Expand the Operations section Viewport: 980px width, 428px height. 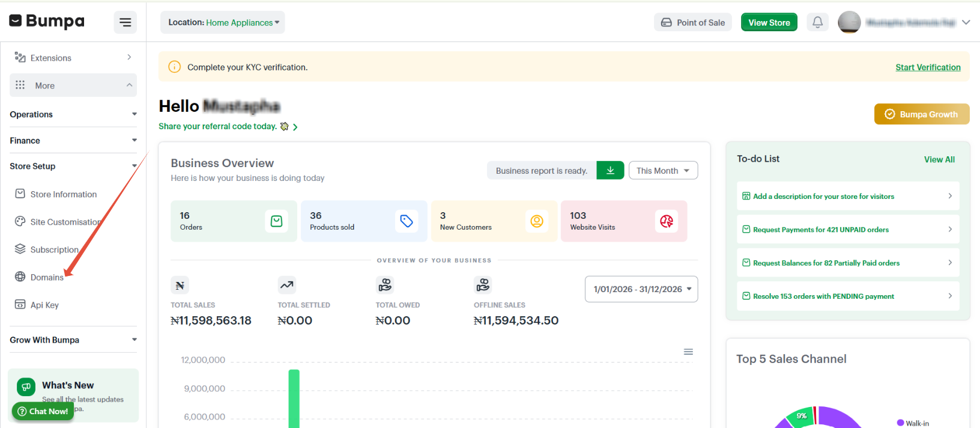(x=73, y=114)
